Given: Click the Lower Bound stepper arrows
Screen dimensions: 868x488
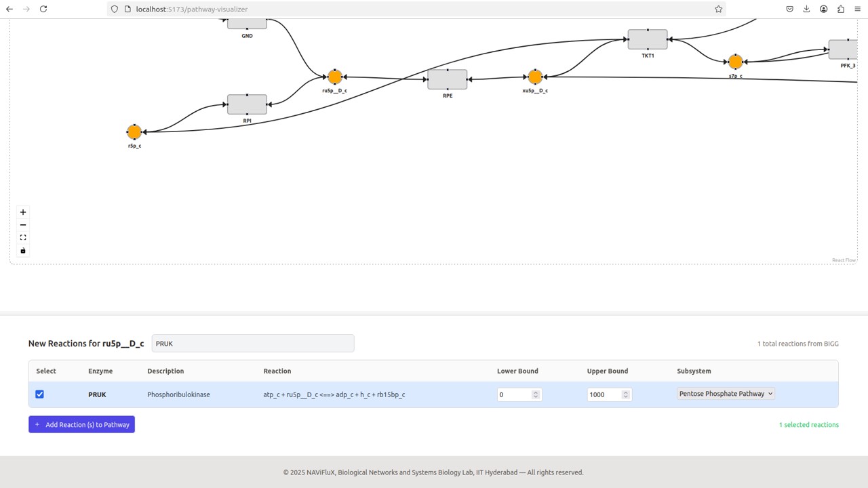Looking at the screenshot, I should pyautogui.click(x=536, y=394).
